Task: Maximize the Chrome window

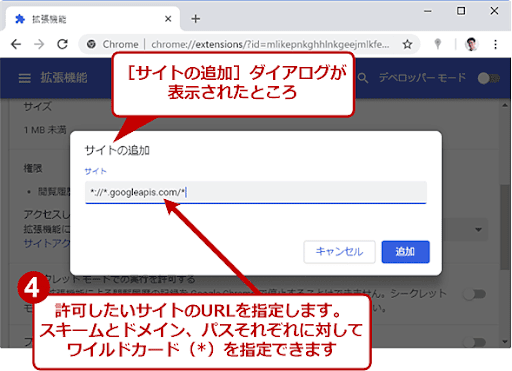Action: (461, 11)
